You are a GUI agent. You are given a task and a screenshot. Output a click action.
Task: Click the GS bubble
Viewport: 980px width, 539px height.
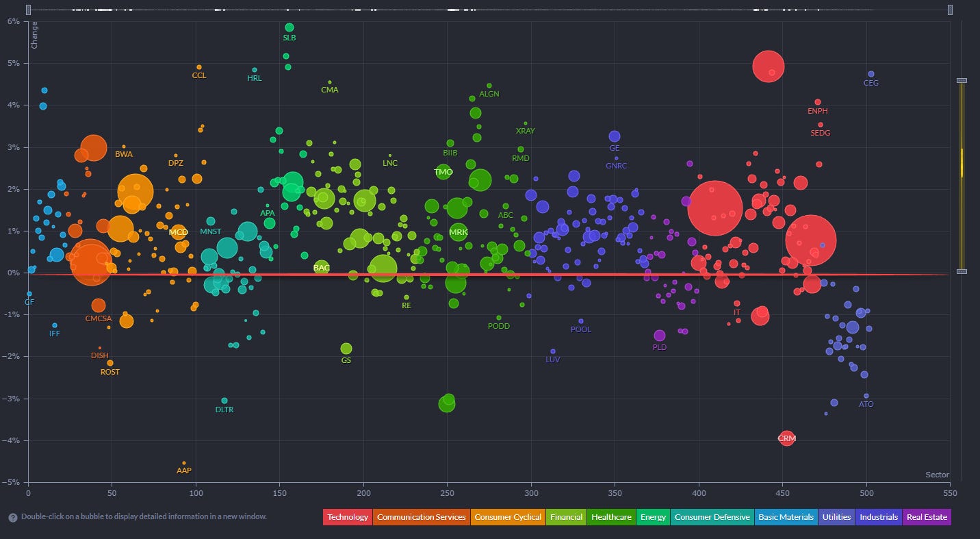[346, 349]
